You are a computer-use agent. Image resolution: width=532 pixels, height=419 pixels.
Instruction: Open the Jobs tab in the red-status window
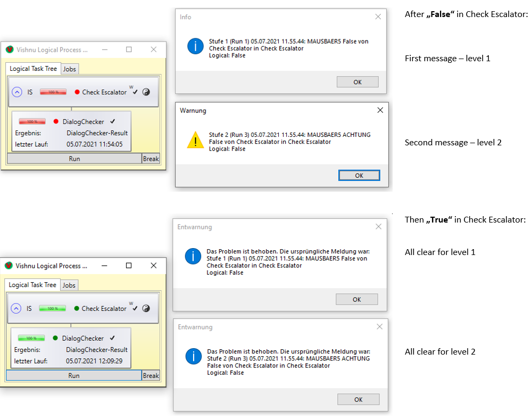70,69
